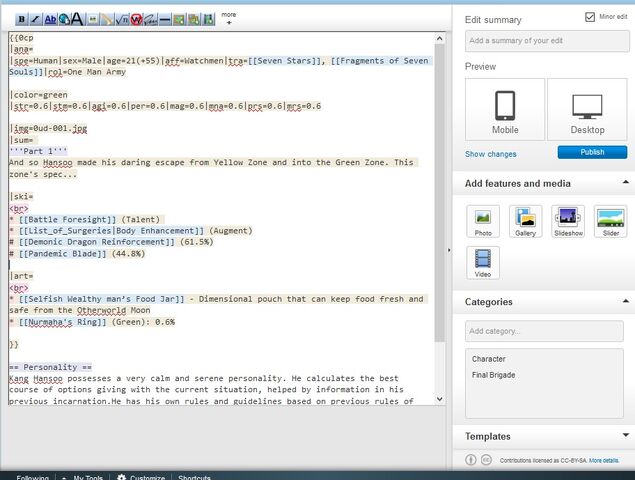Open the More details license link
Image resolution: width=635 pixels, height=480 pixels.
(603, 461)
